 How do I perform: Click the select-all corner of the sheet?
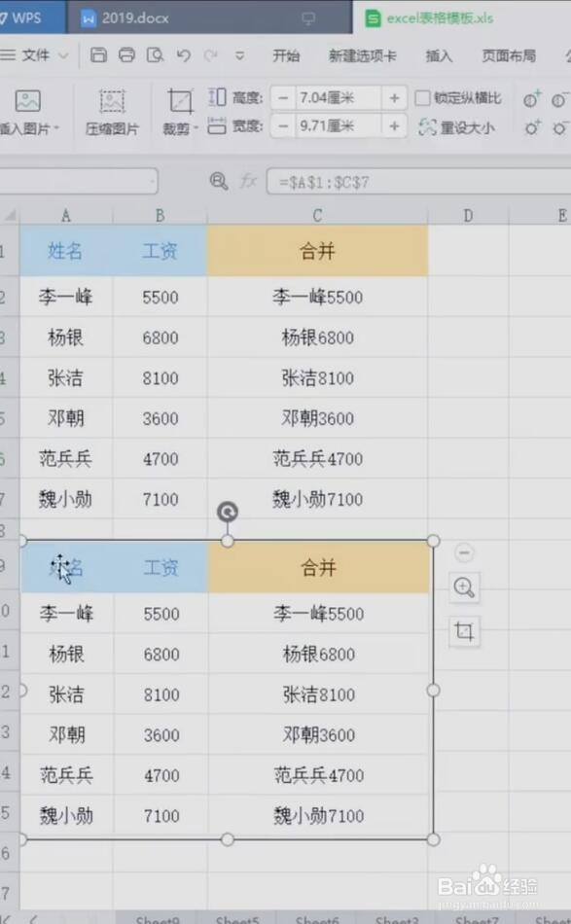click(10, 215)
